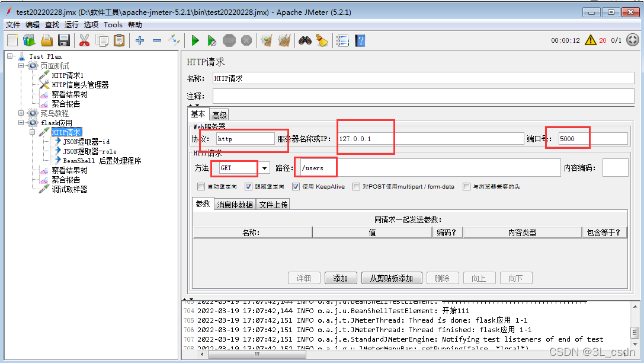This screenshot has height=363, width=644.
Task: Click the horizontal scrollbar thumb of the log panel
Action: [x=257, y=354]
